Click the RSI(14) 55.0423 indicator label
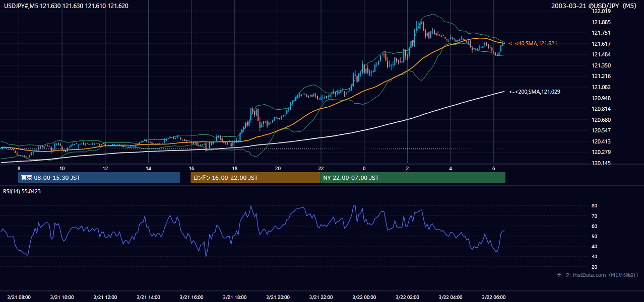This screenshot has height=302, width=644. point(22,191)
